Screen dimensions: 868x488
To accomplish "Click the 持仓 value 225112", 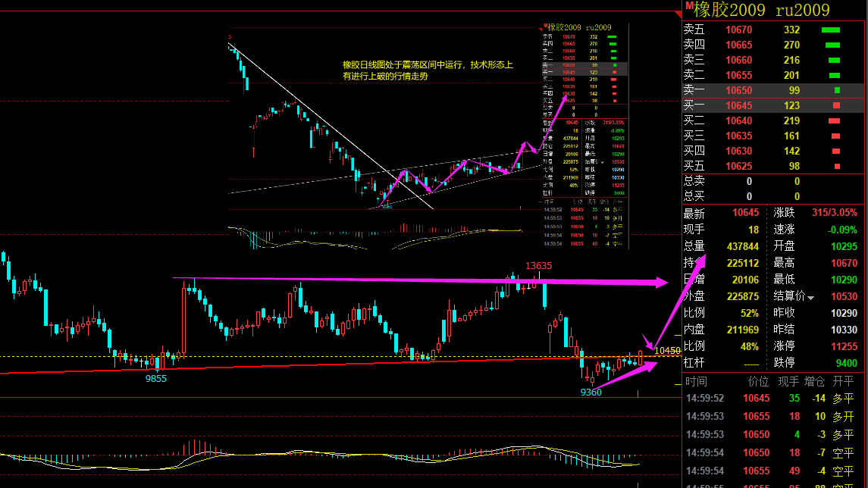I will [x=742, y=263].
